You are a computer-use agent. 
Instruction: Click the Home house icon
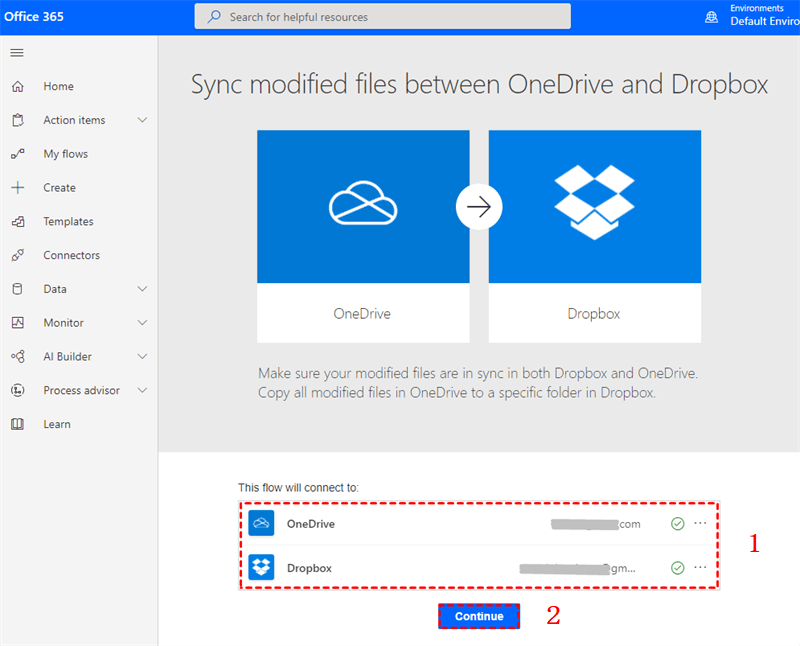tap(18, 86)
